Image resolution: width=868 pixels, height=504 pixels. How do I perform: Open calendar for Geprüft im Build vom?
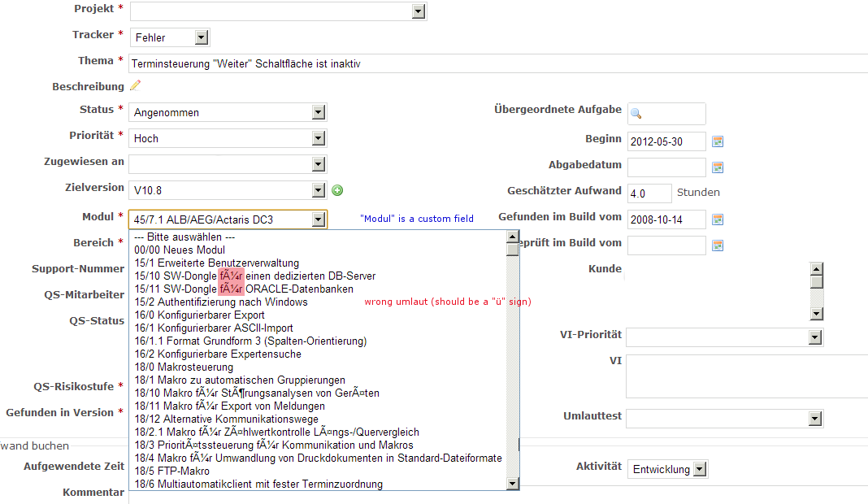tap(718, 245)
